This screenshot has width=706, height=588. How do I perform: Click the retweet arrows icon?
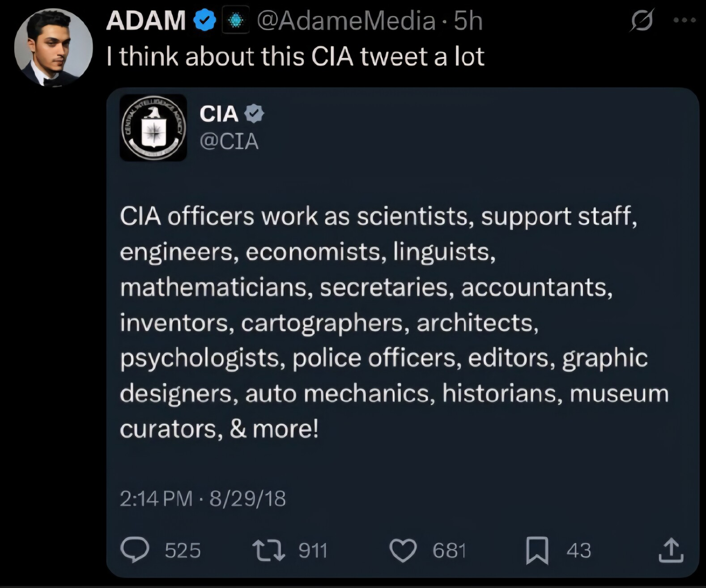click(x=268, y=550)
